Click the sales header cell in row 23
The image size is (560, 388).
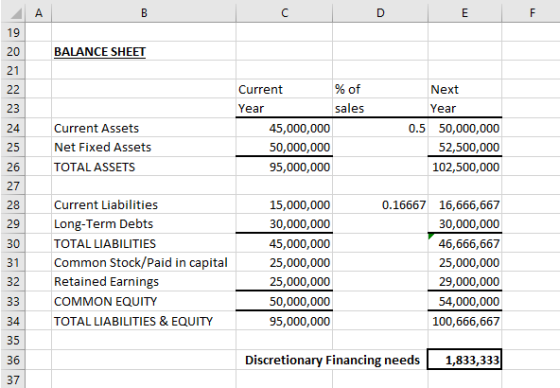(x=380, y=108)
